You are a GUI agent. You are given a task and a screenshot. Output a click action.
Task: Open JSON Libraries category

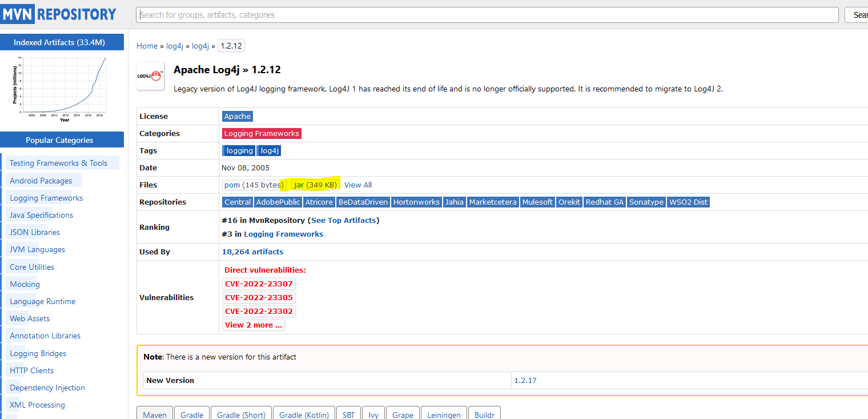35,232
